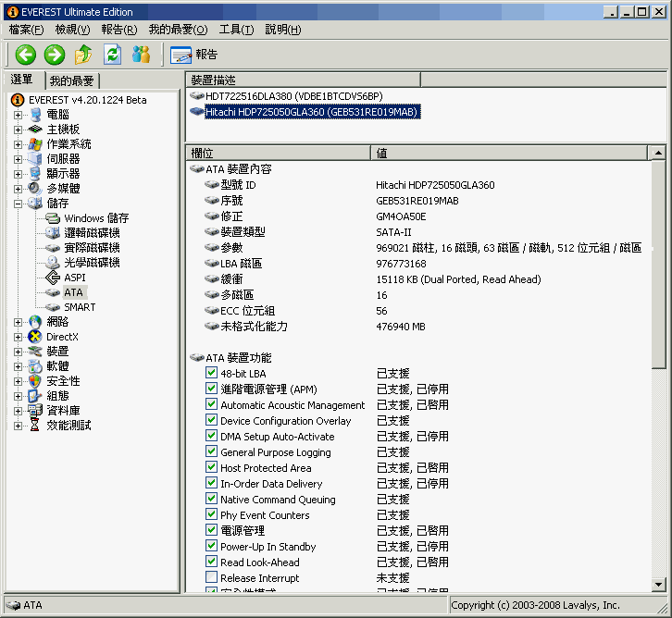The image size is (672, 618).
Task: Select the SMART tree item
Action: pos(70,307)
